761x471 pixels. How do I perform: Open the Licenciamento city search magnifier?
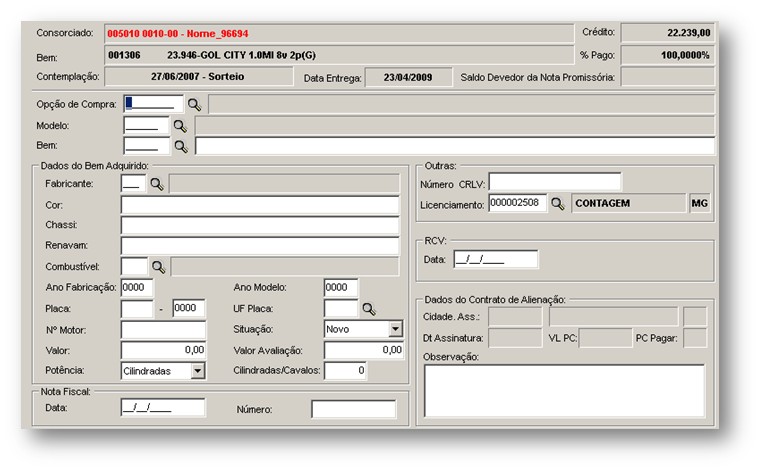558,203
